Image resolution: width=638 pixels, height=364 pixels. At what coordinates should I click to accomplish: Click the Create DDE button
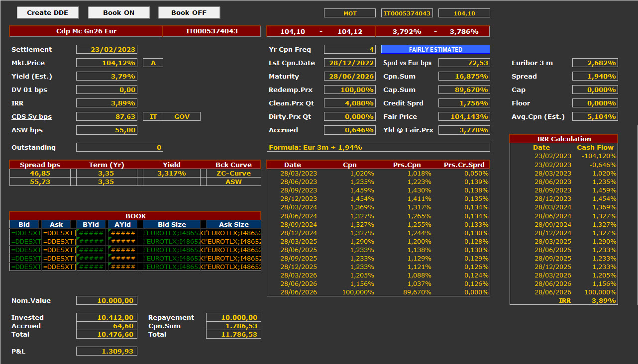(x=47, y=13)
